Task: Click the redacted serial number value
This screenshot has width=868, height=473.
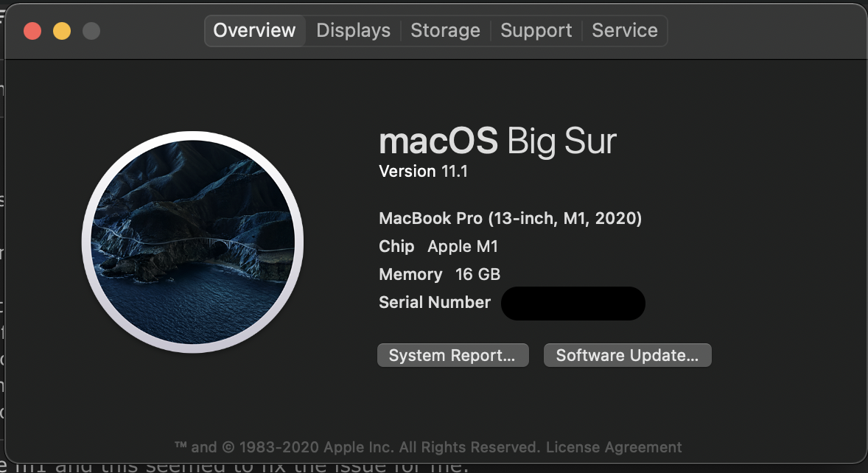Action: [573, 303]
